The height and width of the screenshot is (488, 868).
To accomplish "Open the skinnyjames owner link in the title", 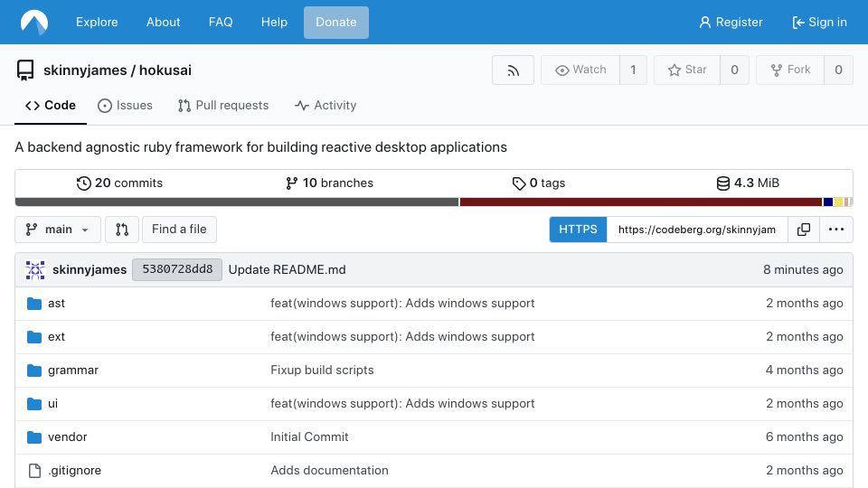I will click(x=85, y=70).
